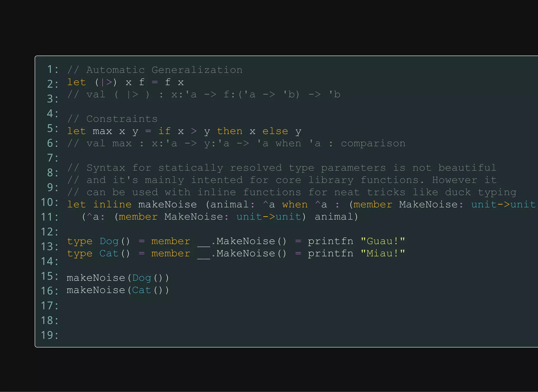Click the word 'comparison' in the comment

point(373,143)
